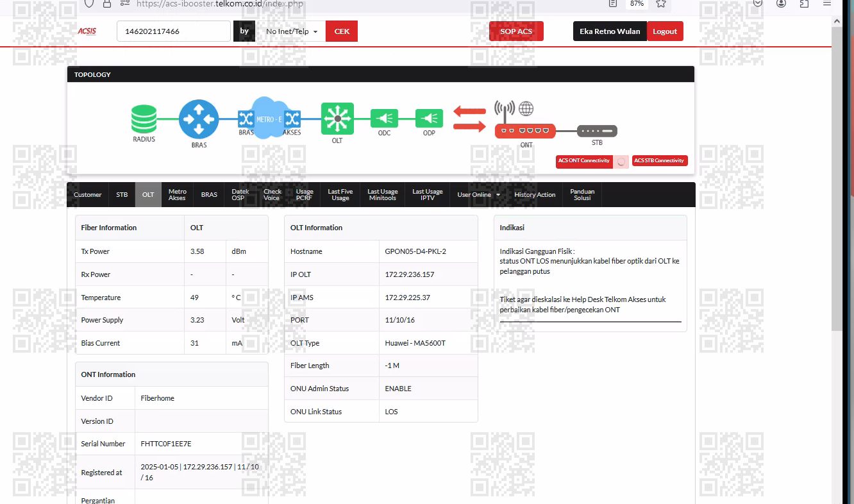The image size is (854, 504).
Task: Select the OLT Type value Huawei - MA5600T
Action: [x=415, y=343]
